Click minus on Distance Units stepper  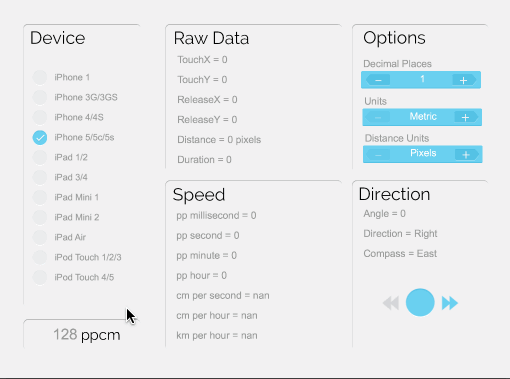378,155
